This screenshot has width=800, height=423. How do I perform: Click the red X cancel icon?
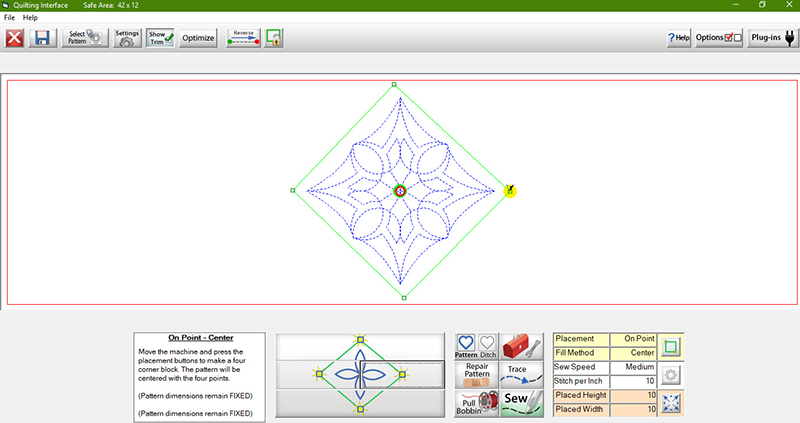coord(15,38)
